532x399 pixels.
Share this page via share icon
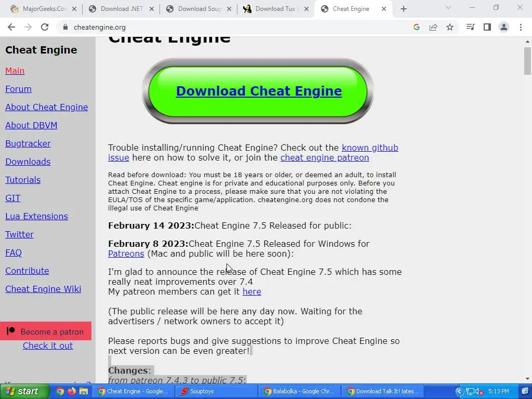433,27
